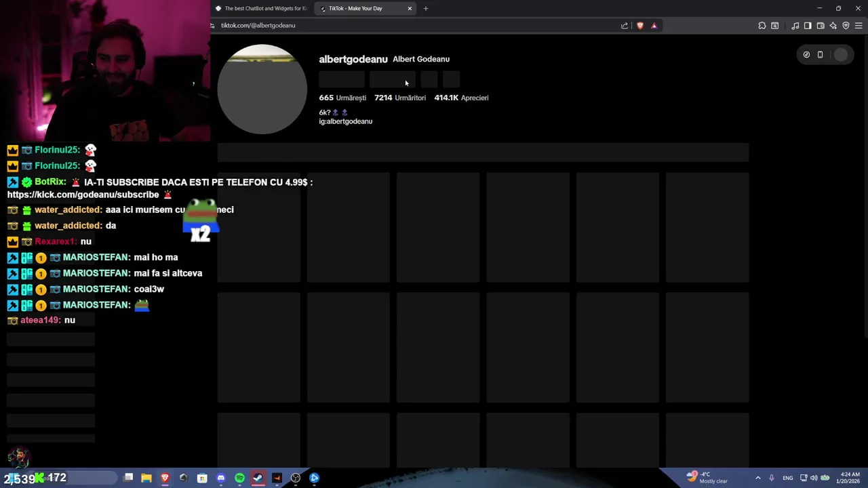The width and height of the screenshot is (868, 488).
Task: Click Rexarex1 username in chat
Action: [56, 241]
